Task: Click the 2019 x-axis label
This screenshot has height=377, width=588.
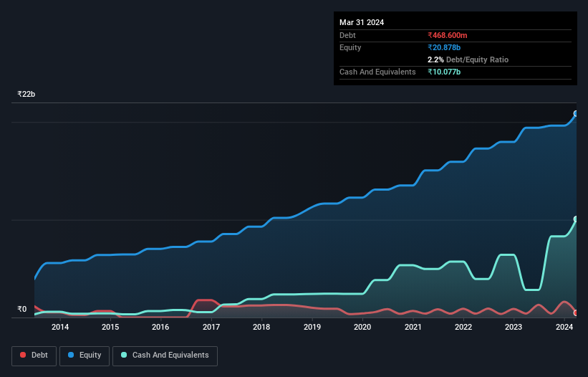Action: pos(312,327)
